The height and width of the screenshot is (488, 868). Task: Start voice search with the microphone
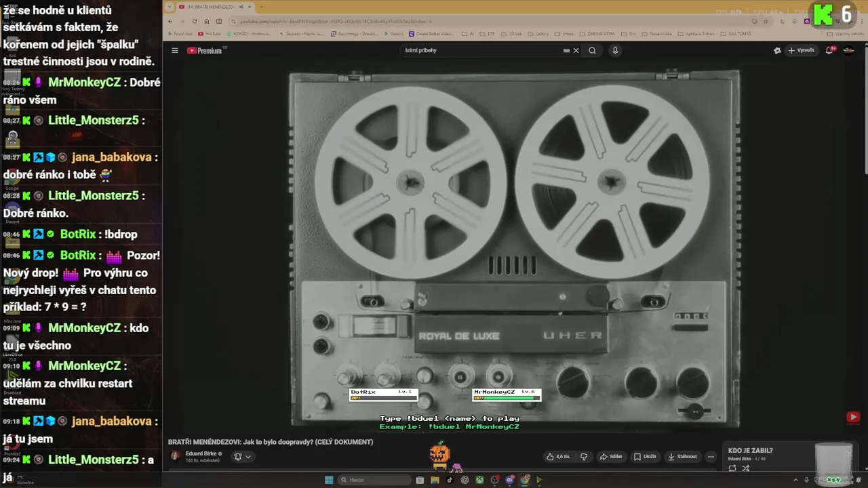tap(615, 51)
